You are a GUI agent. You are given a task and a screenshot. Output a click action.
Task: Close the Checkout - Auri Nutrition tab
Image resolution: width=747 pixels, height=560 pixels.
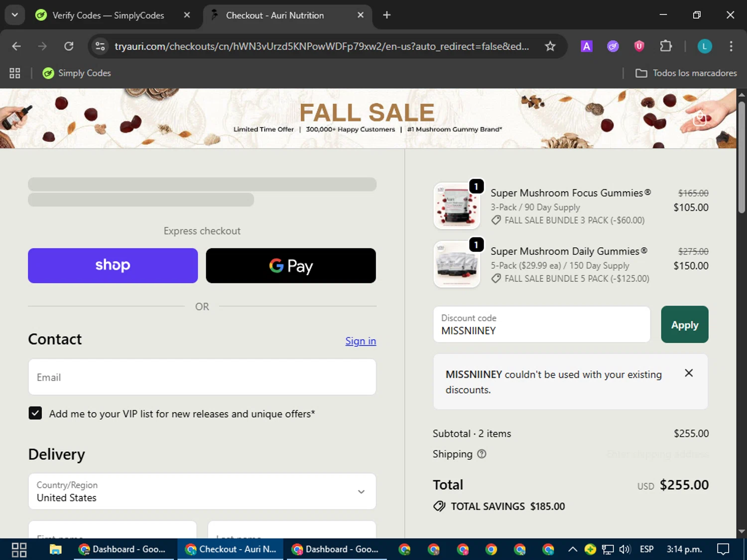pos(361,15)
